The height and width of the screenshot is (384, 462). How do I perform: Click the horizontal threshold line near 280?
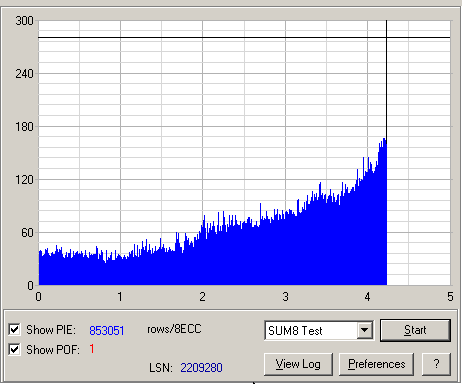pos(244,38)
